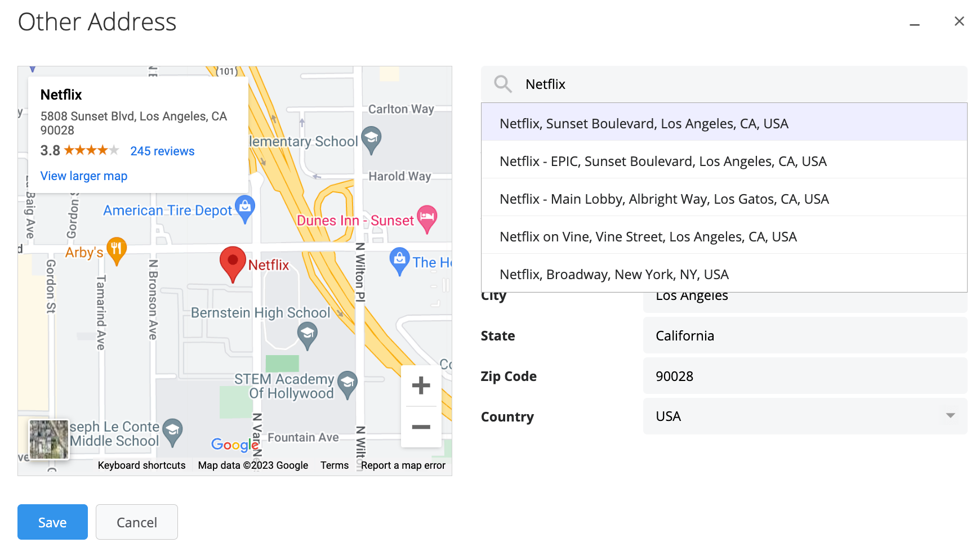The width and height of the screenshot is (980, 556).
Task: Edit the City field Los Angeles
Action: click(x=805, y=302)
